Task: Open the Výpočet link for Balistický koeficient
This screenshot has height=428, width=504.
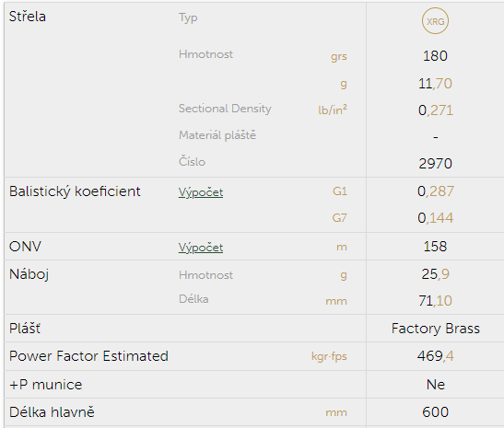Action: (x=201, y=192)
